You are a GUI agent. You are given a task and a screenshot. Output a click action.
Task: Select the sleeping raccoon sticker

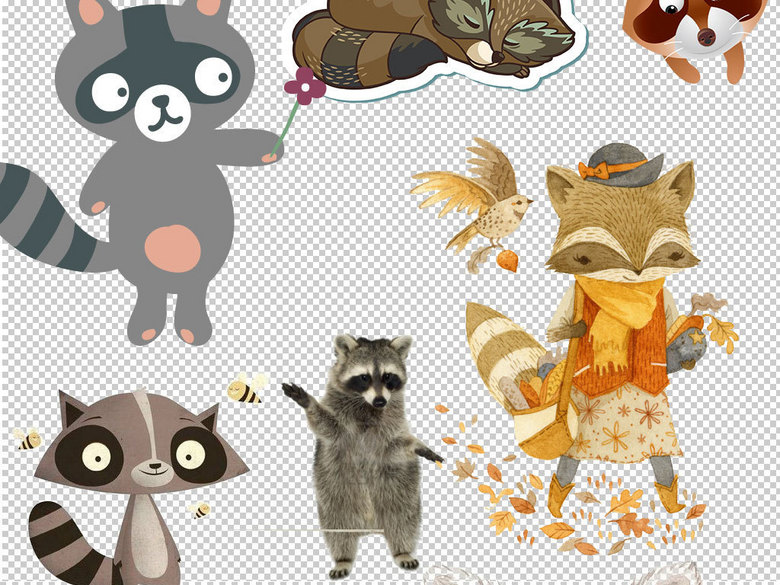430,42
